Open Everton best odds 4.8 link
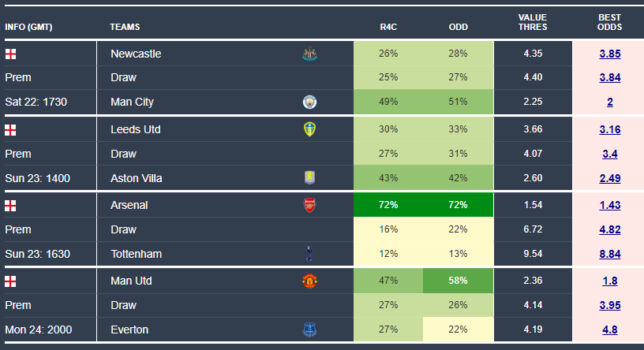 (610, 330)
